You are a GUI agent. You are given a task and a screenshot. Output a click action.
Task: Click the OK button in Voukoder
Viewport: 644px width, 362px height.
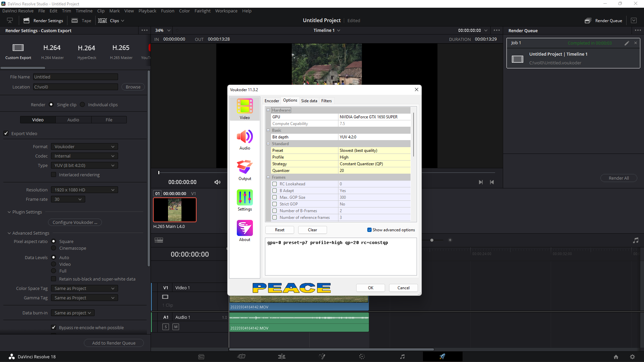click(370, 288)
